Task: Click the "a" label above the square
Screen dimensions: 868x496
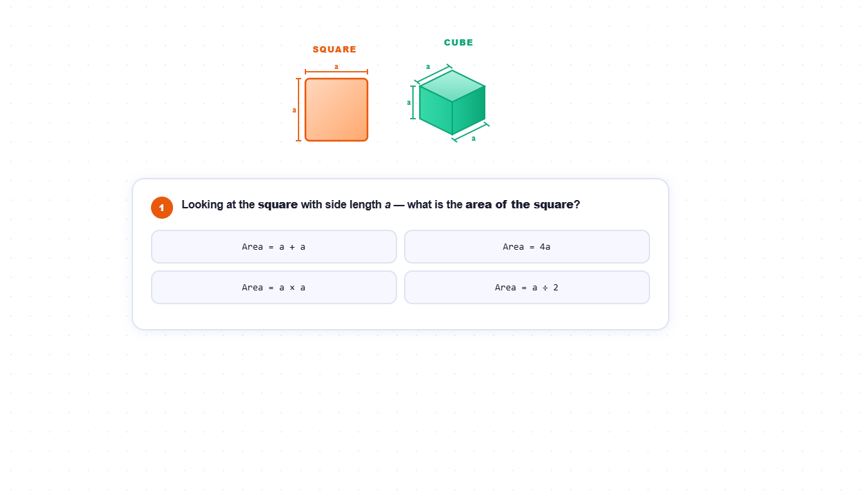Action: click(x=336, y=66)
